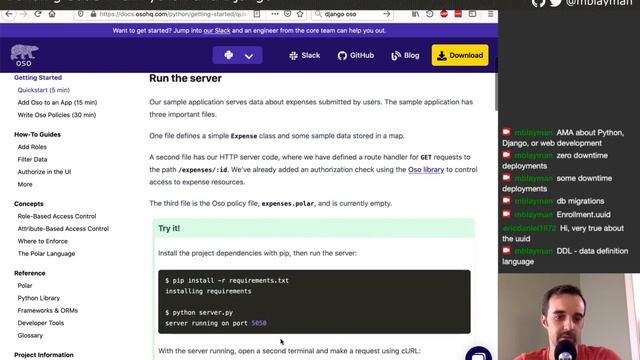Toggle the browser sidebar icon
The height and width of the screenshot is (360, 640).
point(473,14)
